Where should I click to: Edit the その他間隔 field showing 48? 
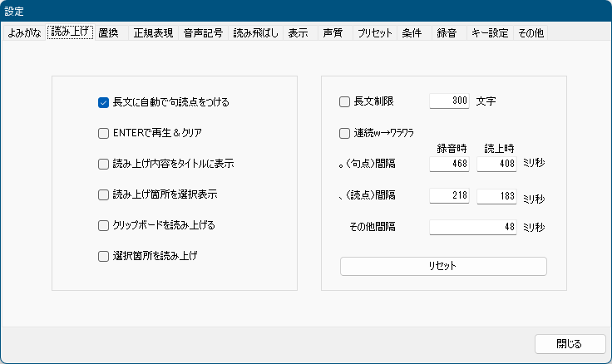tap(473, 227)
